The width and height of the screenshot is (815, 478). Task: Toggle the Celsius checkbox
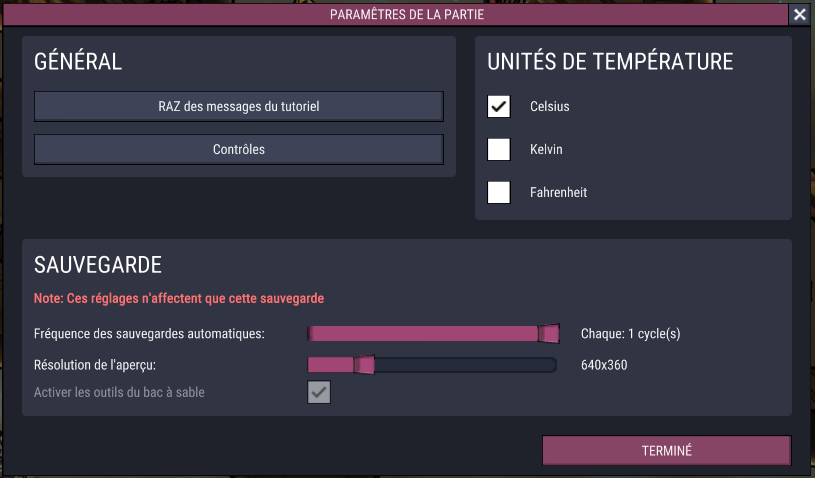(499, 106)
